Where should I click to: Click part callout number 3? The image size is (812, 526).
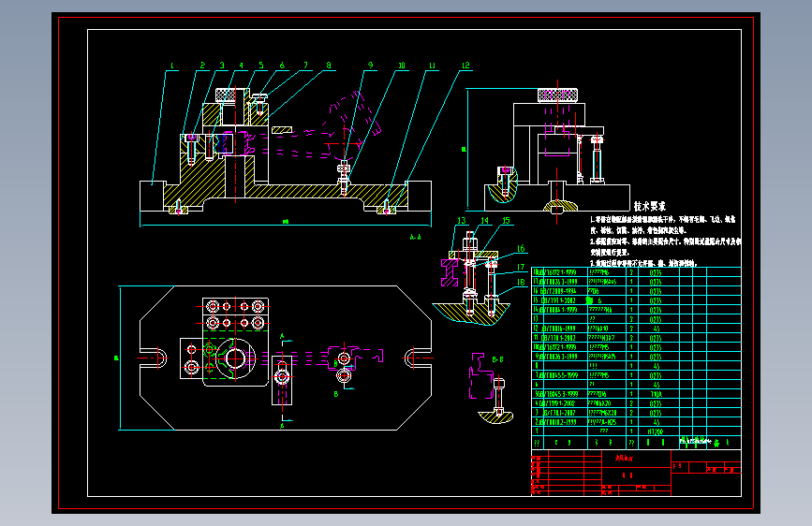pos(222,66)
